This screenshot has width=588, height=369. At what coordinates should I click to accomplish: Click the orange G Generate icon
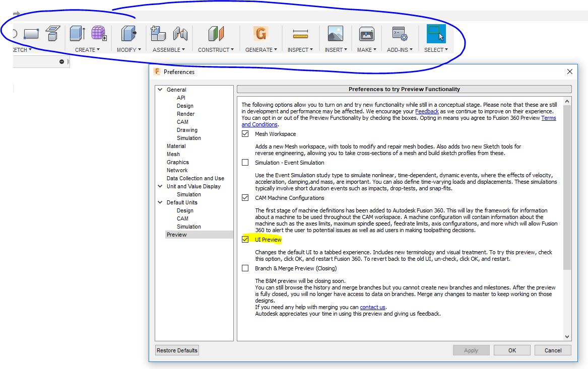[261, 33]
